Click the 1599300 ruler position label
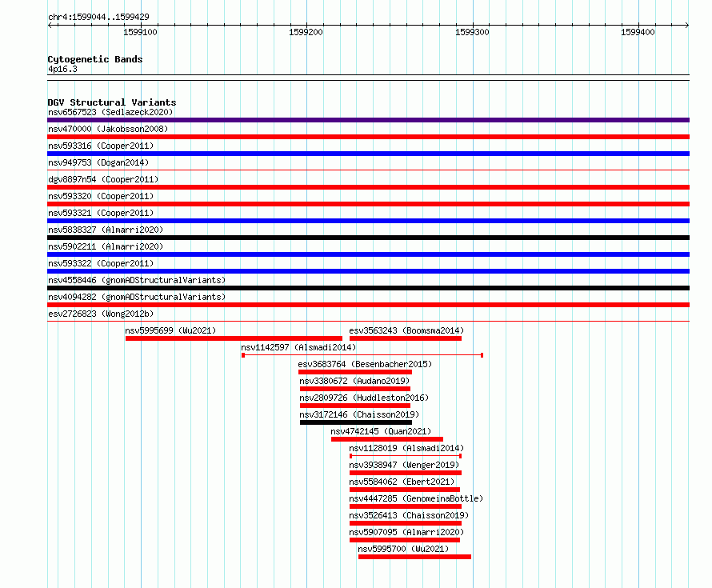712x588 pixels. pyautogui.click(x=472, y=32)
